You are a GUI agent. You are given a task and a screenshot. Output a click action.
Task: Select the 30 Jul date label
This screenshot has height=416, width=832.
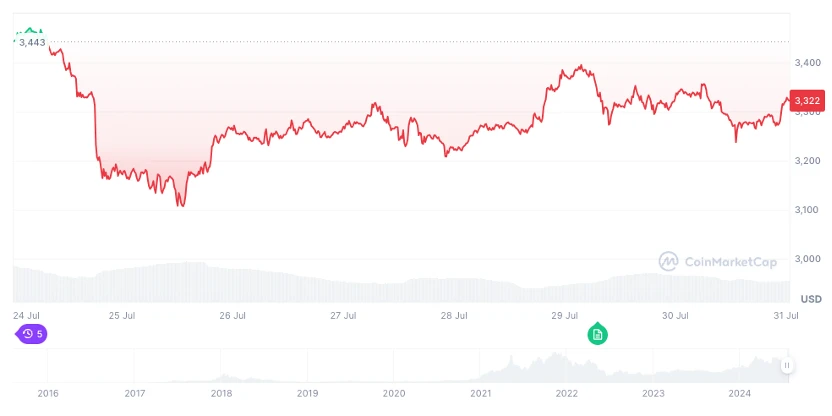pos(675,316)
